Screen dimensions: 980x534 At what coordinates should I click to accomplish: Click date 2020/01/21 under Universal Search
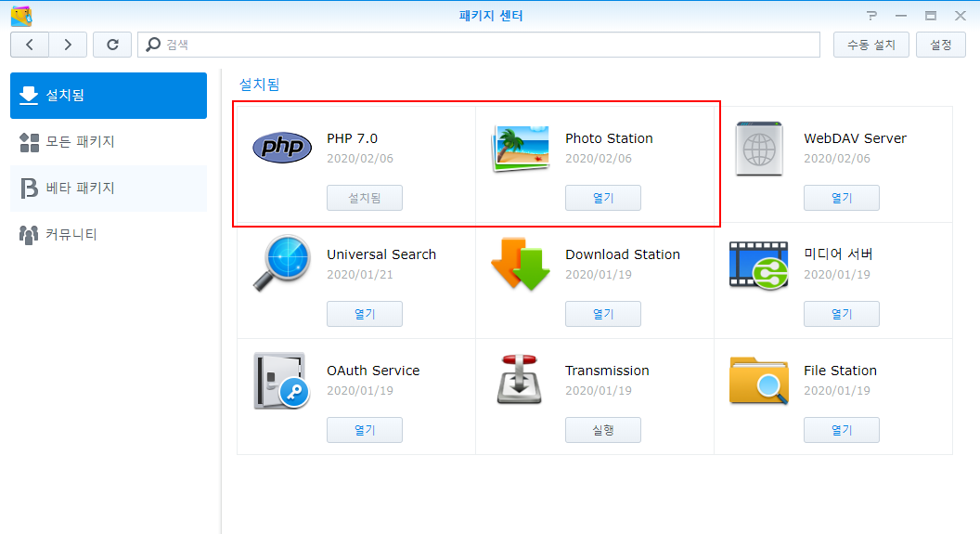pos(360,275)
